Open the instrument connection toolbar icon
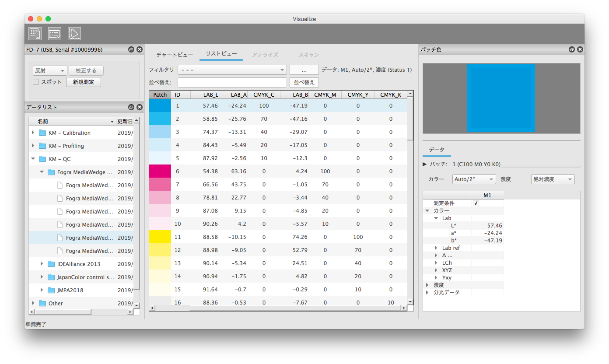The width and height of the screenshot is (609, 364). [x=35, y=34]
